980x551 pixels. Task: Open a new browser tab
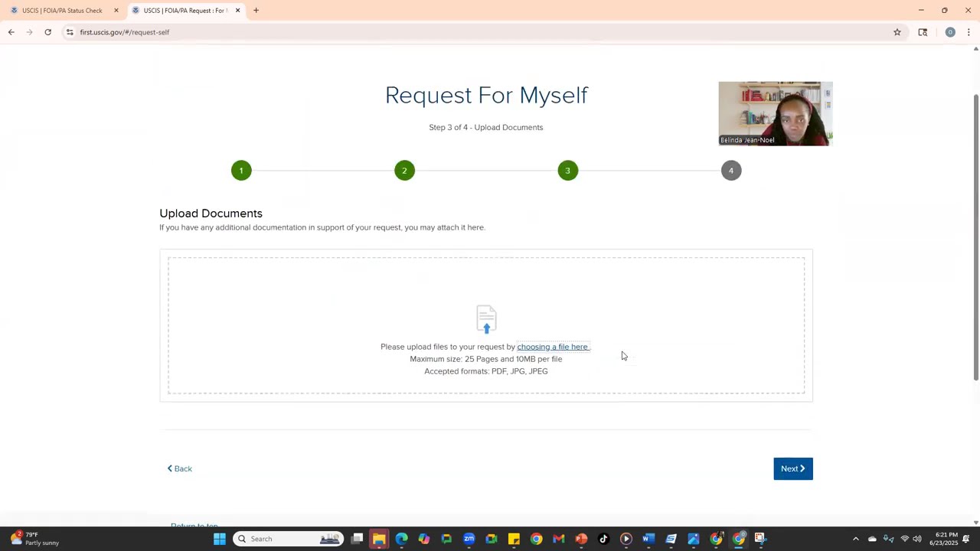point(256,11)
